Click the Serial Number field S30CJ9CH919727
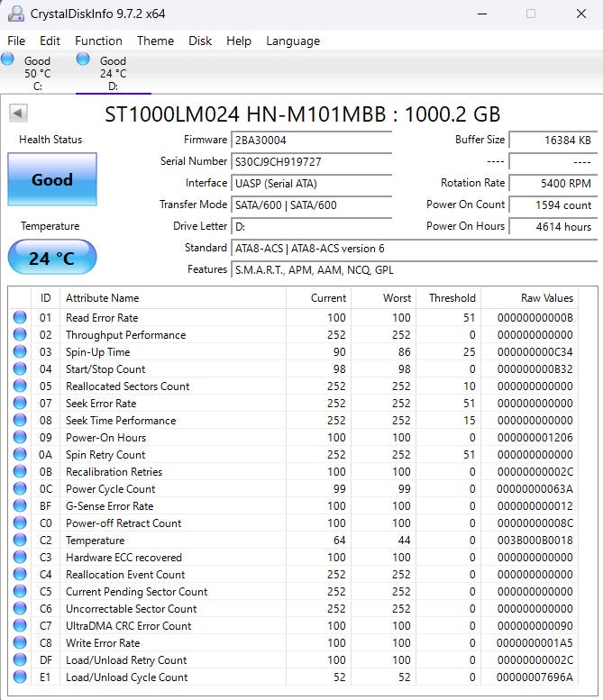The height and width of the screenshot is (700, 603). (x=311, y=161)
